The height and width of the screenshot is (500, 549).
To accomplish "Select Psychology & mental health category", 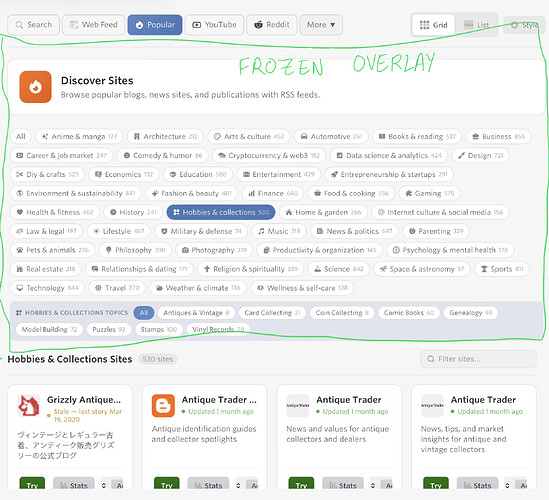I will point(450,250).
